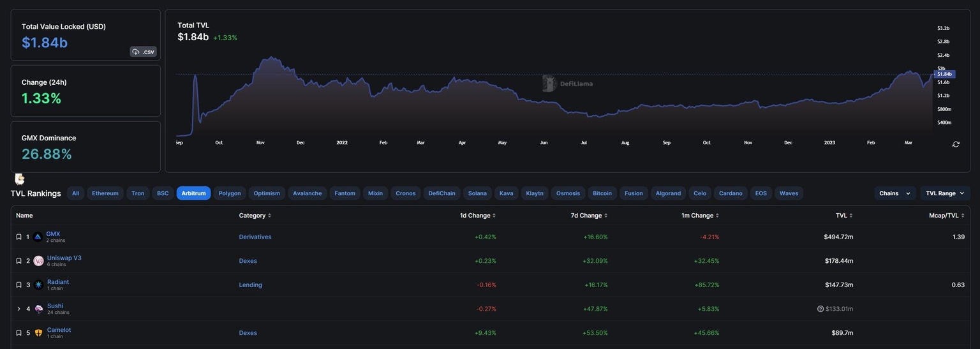The height and width of the screenshot is (349, 980).
Task: Switch to the Optimism chain filter
Action: coord(267,193)
